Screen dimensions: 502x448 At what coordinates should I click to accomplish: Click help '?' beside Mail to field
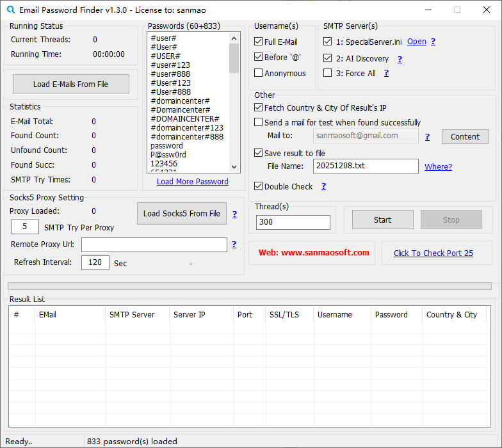(427, 137)
